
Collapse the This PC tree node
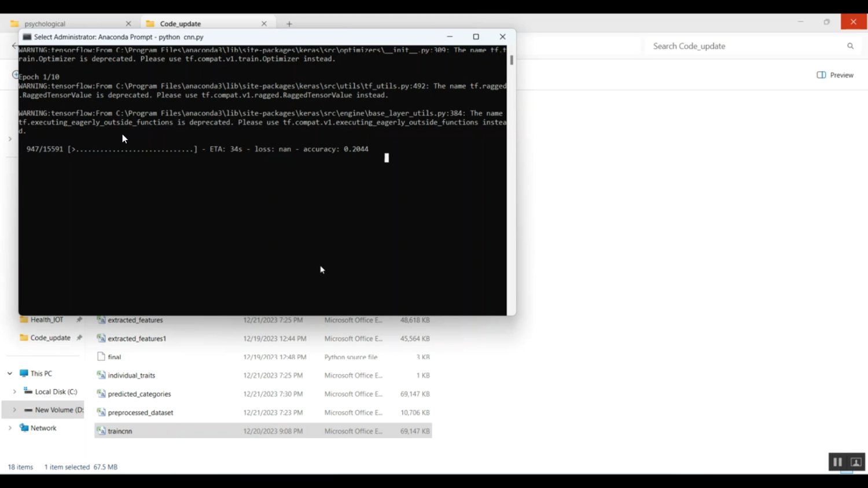pos(10,374)
